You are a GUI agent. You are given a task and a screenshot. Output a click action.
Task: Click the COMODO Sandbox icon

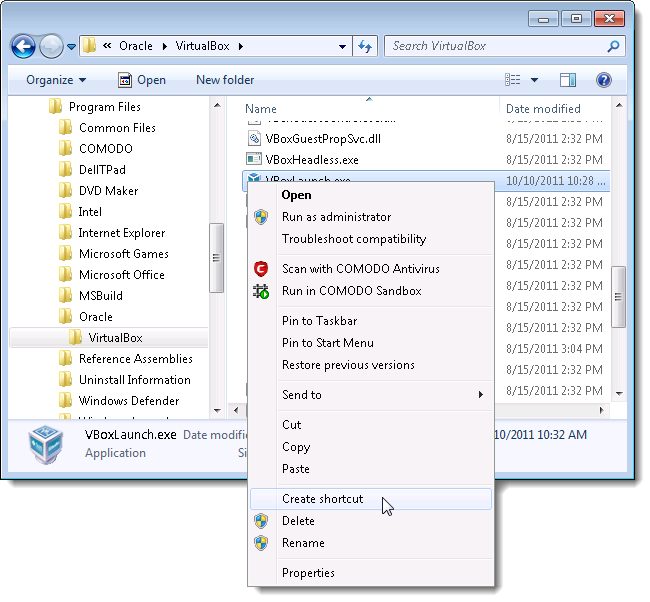[261, 291]
